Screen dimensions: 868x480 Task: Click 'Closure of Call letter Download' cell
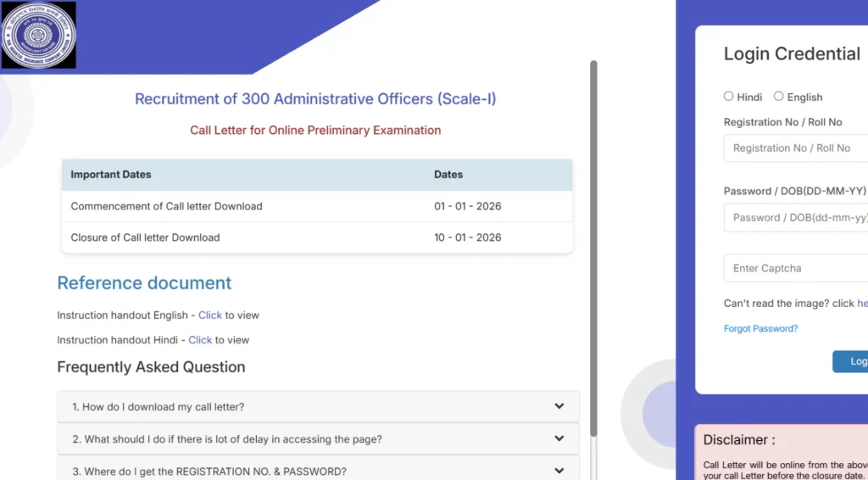coord(145,237)
